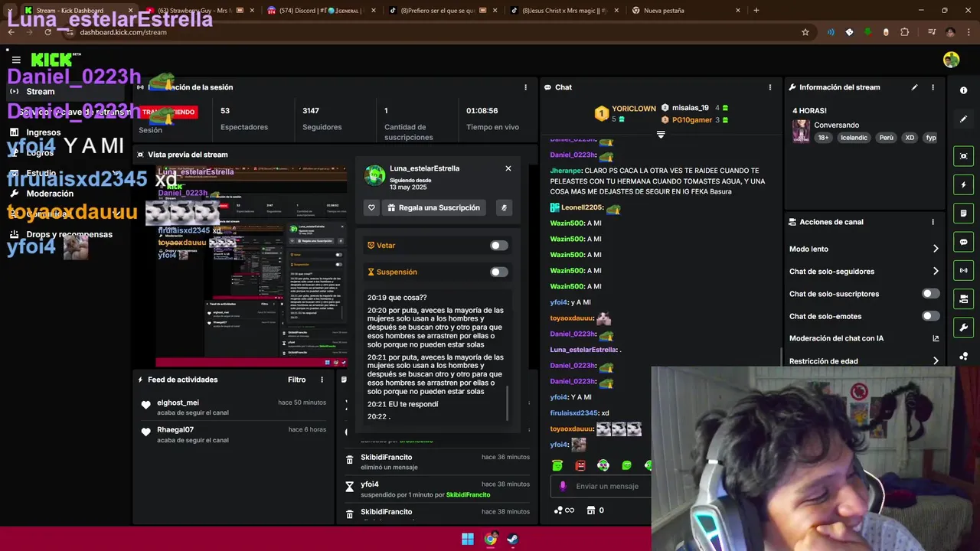980x551 pixels.
Task: Switch to the Discord browser tab
Action: [322, 11]
